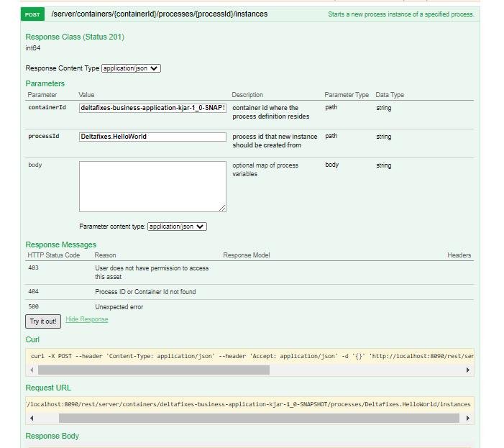Screen dimensions: 504x448
Task: Click the Response Body heading
Action: tap(52, 436)
